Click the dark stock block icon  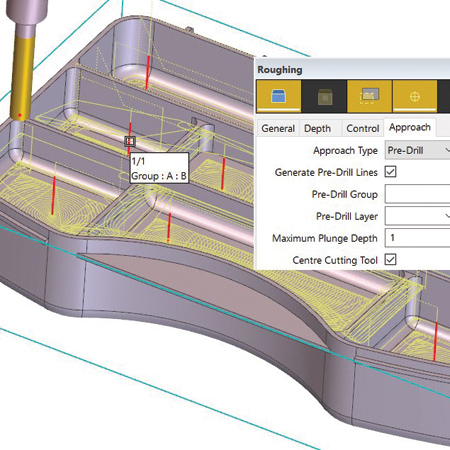pyautogui.click(x=324, y=97)
